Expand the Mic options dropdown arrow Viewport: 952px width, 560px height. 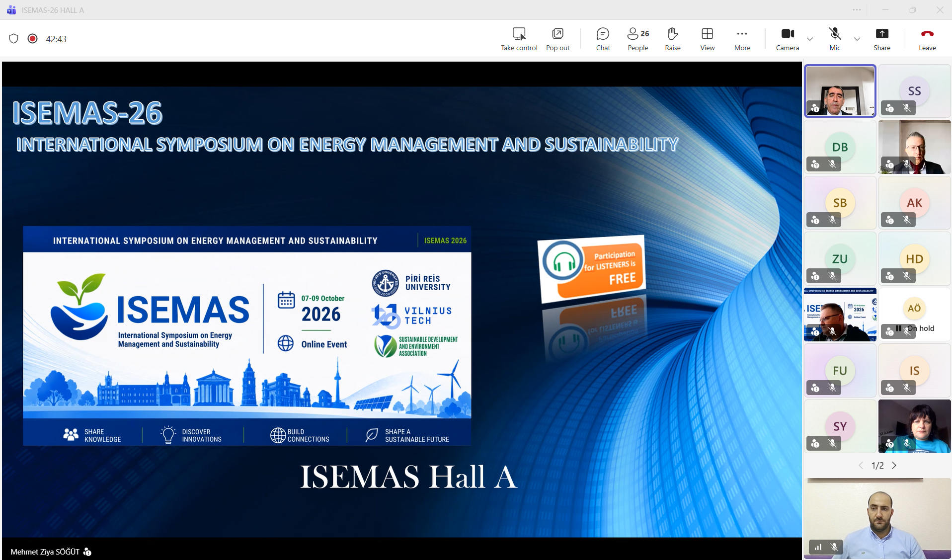[x=857, y=39]
